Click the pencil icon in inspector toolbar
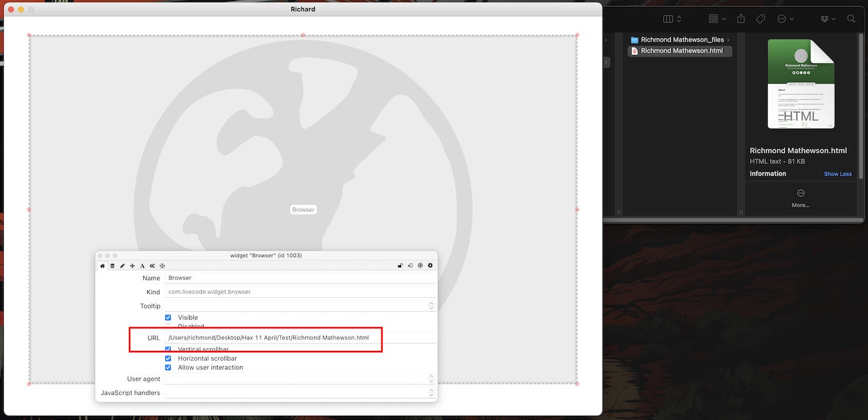Image resolution: width=868 pixels, height=420 pixels. 122,265
